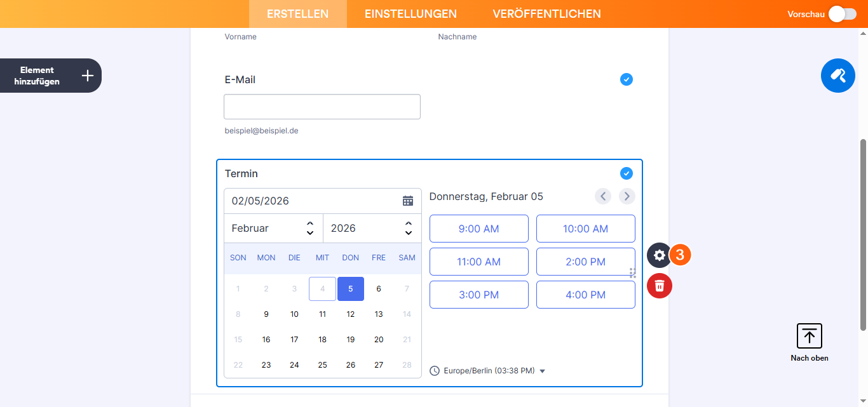Toggle the required checkmark on E-Mail
Image resolution: width=868 pixels, height=407 pixels.
point(626,79)
